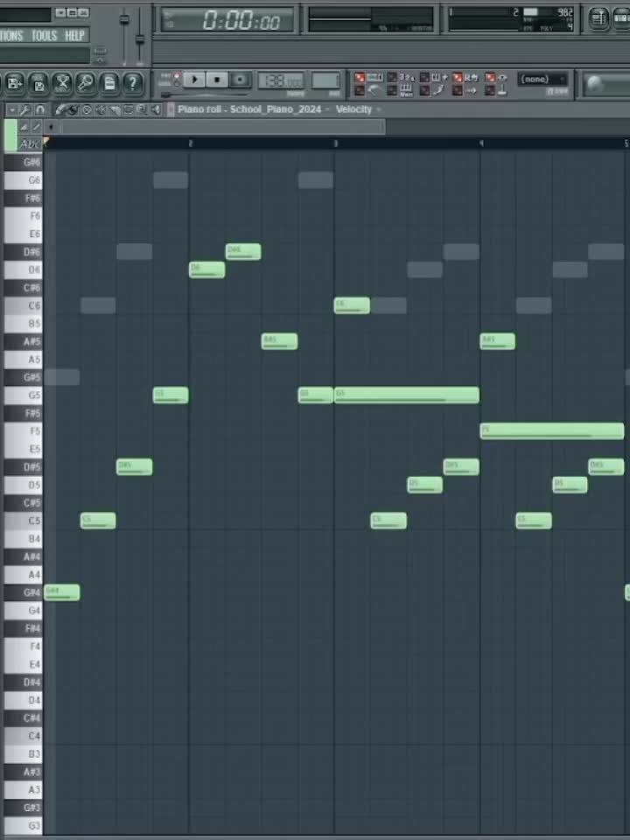Click the Play button
This screenshot has height=840, width=630.
click(x=194, y=80)
